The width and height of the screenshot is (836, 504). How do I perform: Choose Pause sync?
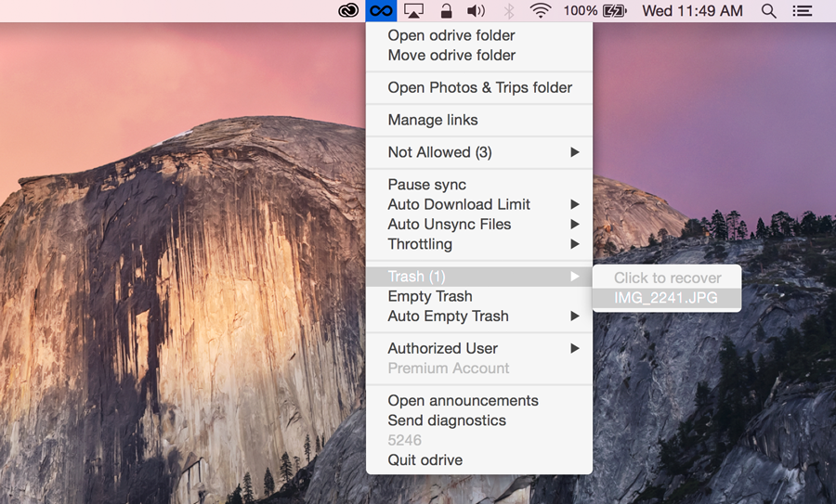click(x=478, y=185)
